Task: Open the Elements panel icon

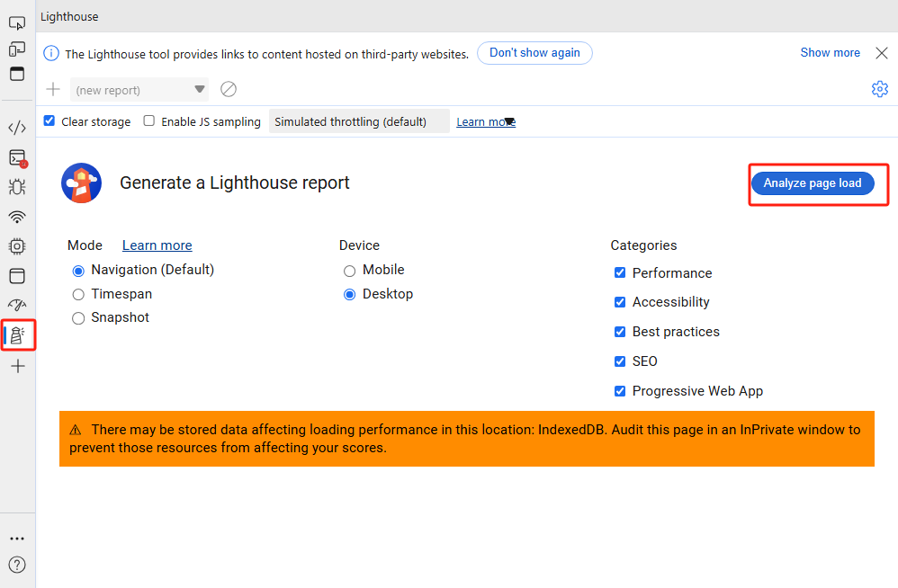Action: click(17, 128)
